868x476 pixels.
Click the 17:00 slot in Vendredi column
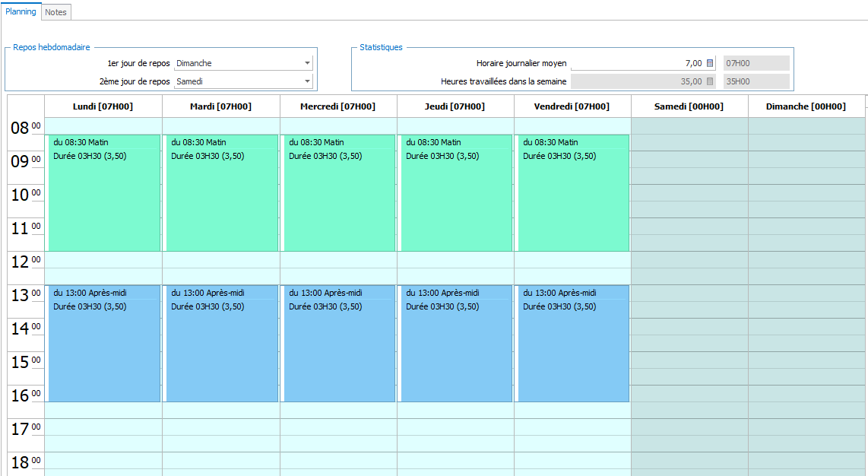coord(572,427)
